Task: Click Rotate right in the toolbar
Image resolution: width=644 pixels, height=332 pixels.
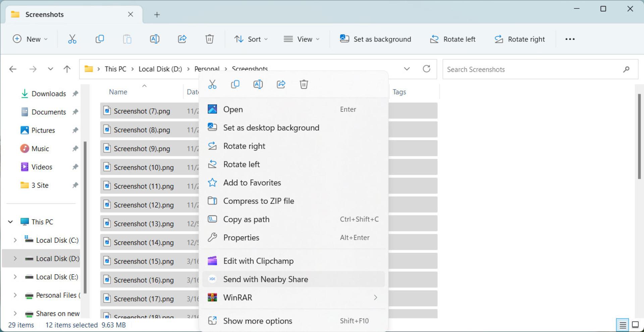Action: coord(520,39)
